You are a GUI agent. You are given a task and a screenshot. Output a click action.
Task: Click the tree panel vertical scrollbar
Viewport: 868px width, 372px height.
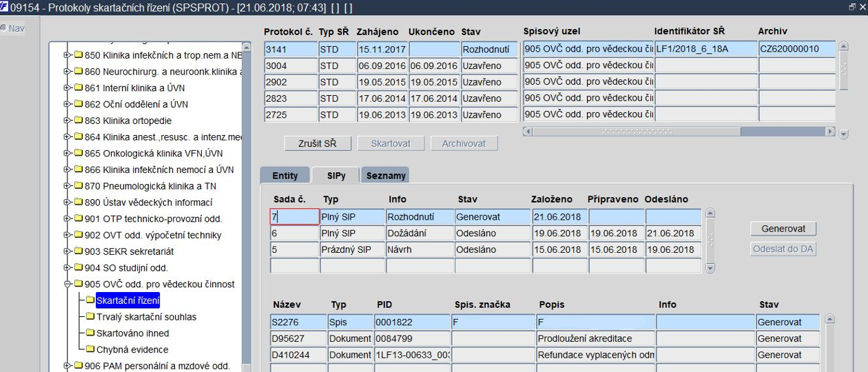pos(247,207)
